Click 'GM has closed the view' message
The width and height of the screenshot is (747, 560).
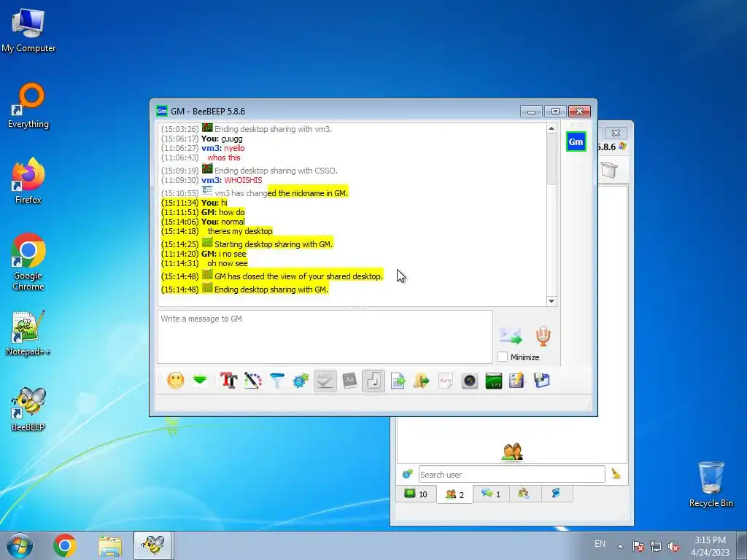pos(298,276)
